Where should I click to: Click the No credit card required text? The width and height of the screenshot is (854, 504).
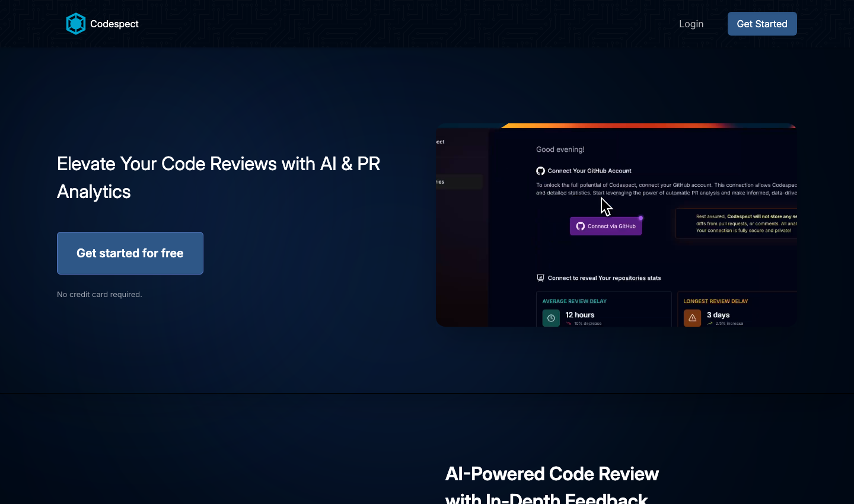(100, 294)
